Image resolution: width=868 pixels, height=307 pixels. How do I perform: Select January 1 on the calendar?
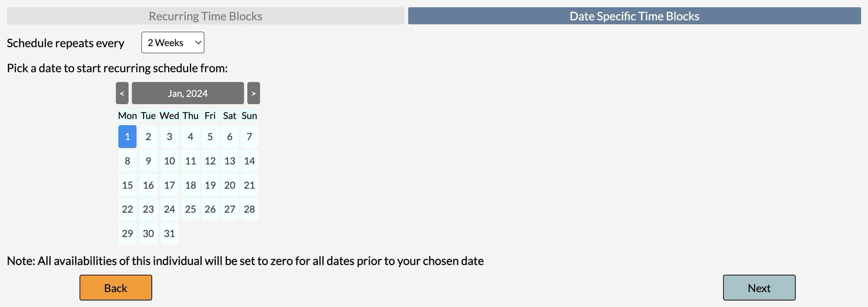pyautogui.click(x=127, y=137)
